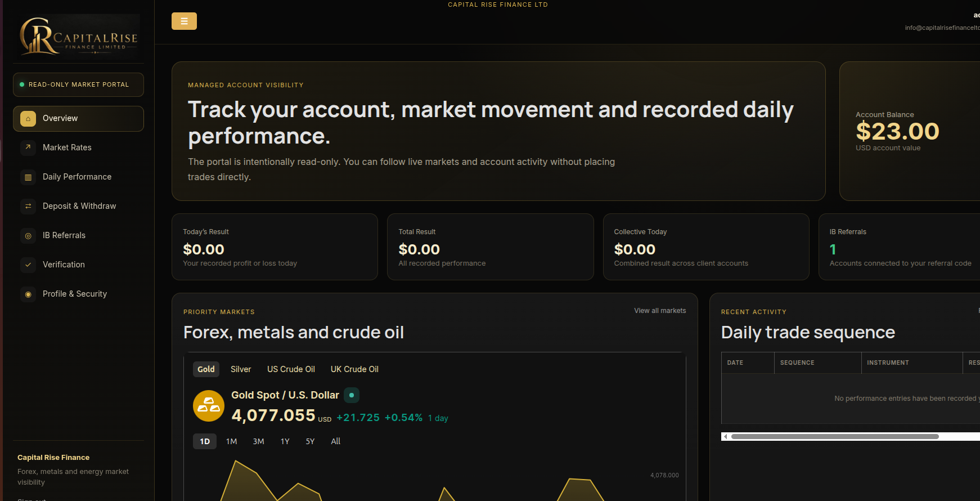980x501 pixels.
Task: Click the Forex, metals and crude oil heading
Action: tap(294, 332)
